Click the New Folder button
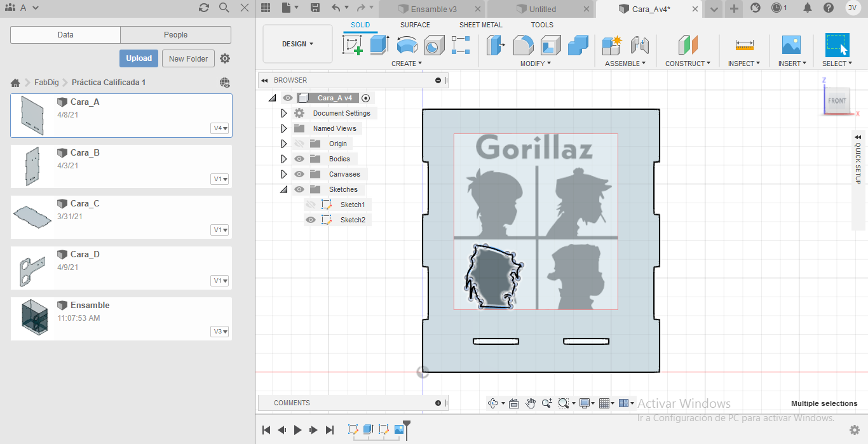 189,58
